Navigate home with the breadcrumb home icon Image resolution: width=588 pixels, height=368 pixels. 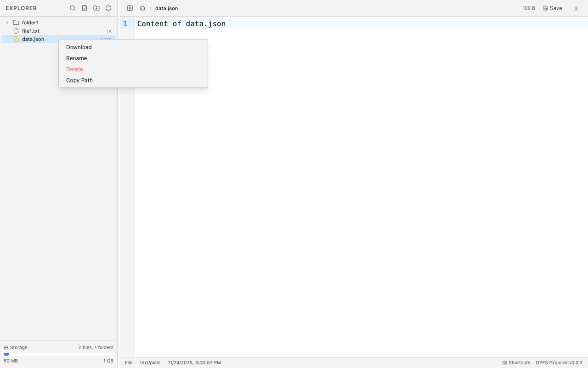click(x=142, y=8)
